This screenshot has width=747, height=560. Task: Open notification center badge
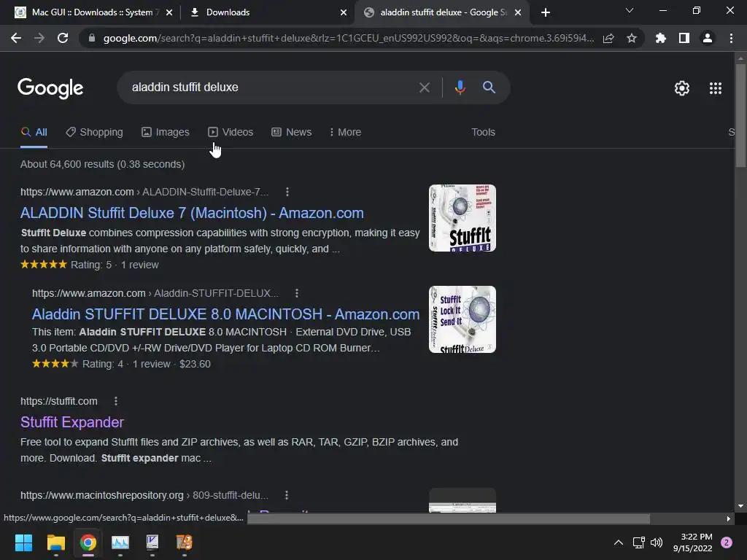pos(727,542)
